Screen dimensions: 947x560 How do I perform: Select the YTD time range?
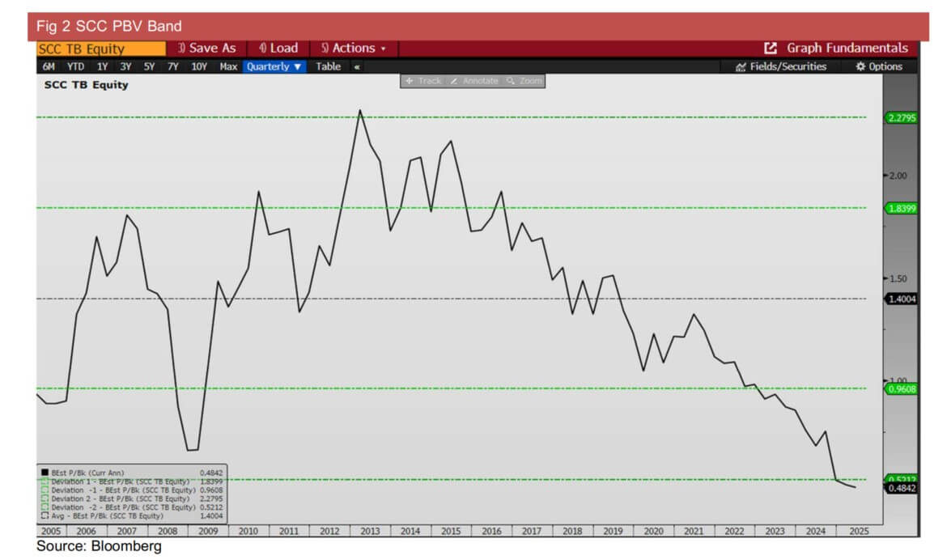75,66
